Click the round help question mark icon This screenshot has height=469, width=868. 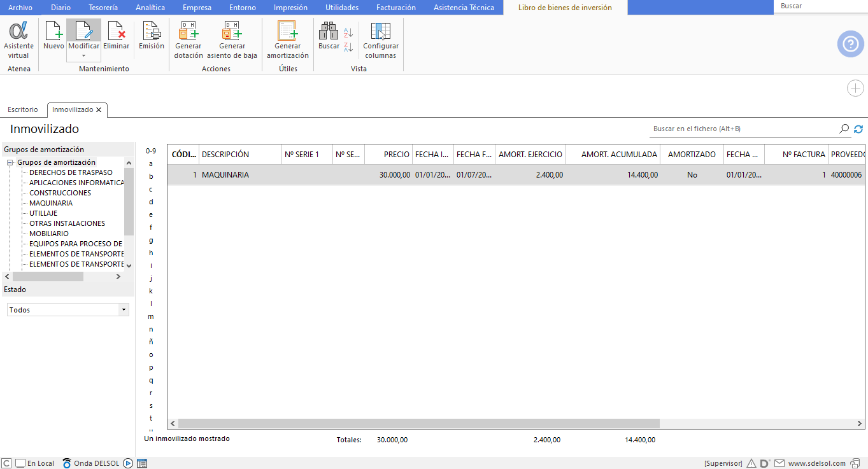pyautogui.click(x=851, y=44)
